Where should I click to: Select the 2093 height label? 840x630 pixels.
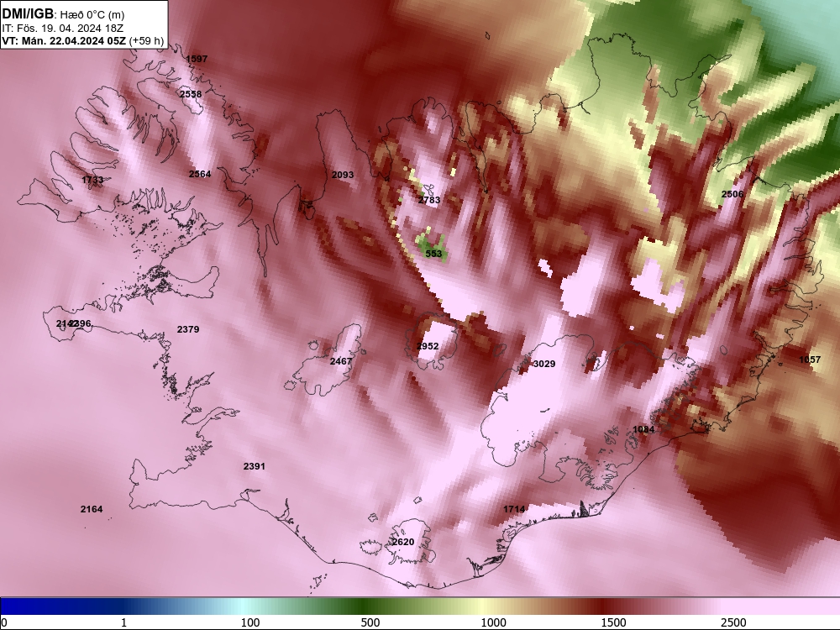[x=343, y=175]
